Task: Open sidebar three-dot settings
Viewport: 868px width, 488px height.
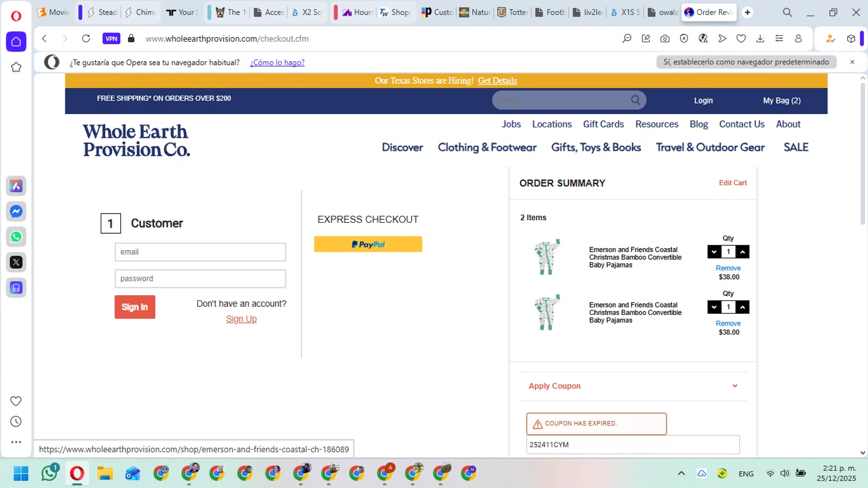Action: pos(16,442)
